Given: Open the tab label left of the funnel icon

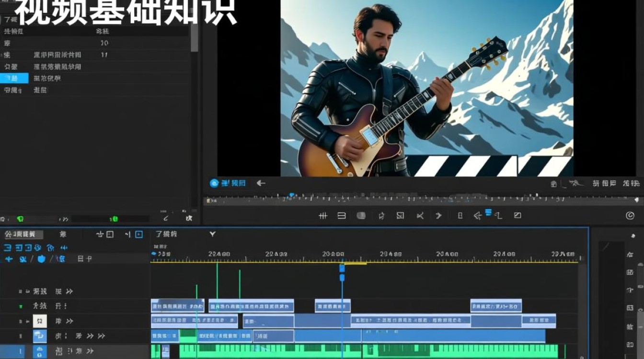Looking at the screenshot, I should pyautogui.click(x=166, y=234).
